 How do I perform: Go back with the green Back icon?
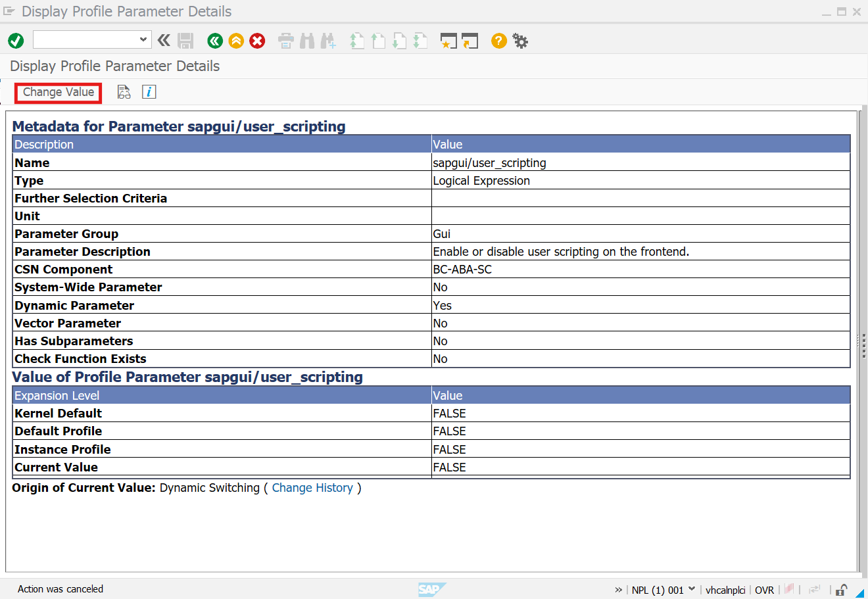click(215, 41)
